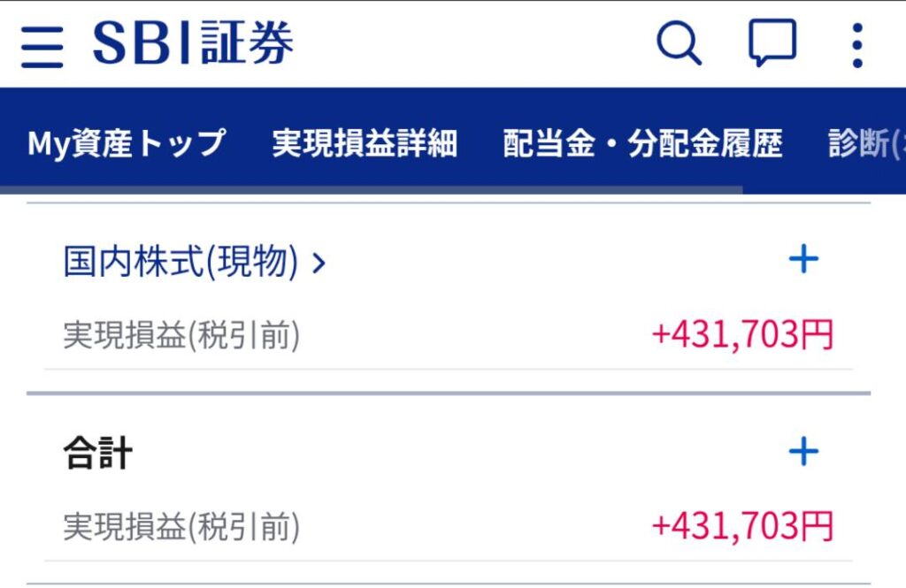Open the search magnifier icon
The width and height of the screenshot is (906, 588).
click(679, 43)
